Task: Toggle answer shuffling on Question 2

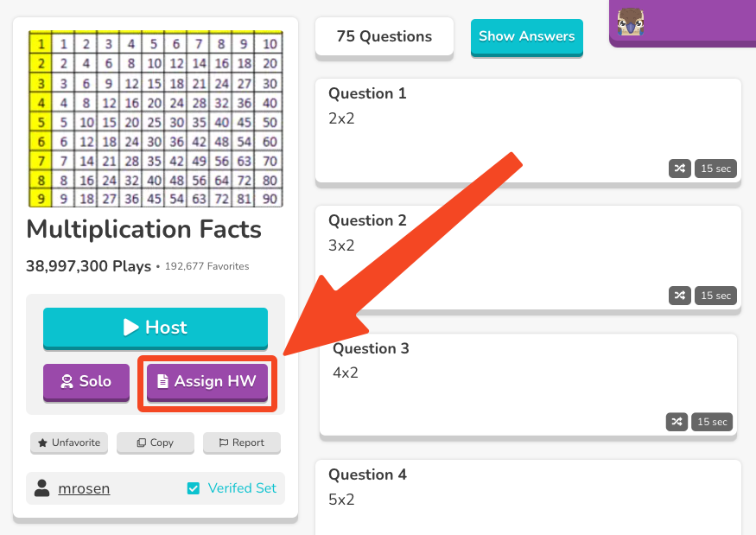Action: coord(679,296)
